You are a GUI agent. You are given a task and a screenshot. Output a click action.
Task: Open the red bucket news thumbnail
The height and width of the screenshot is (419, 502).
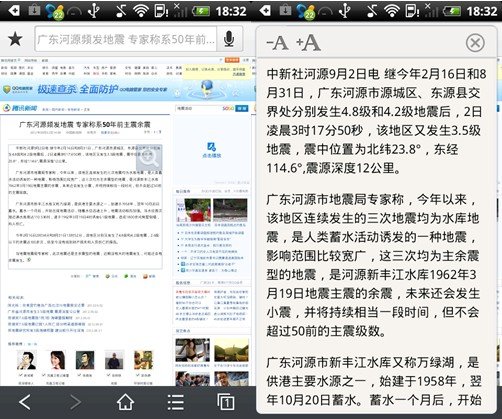(x=193, y=210)
